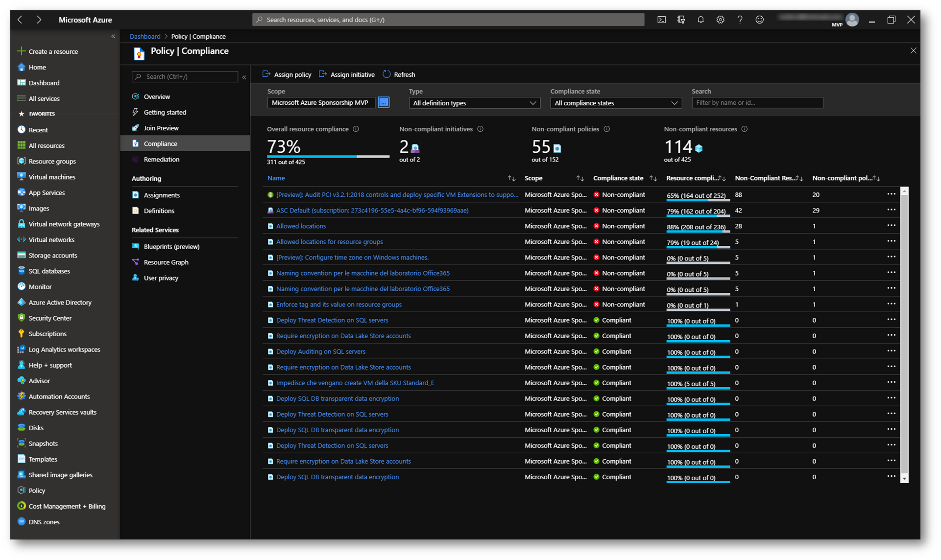Open Cloud Shell icon in top bar
Image resolution: width=941 pixels, height=560 pixels.
click(x=661, y=20)
